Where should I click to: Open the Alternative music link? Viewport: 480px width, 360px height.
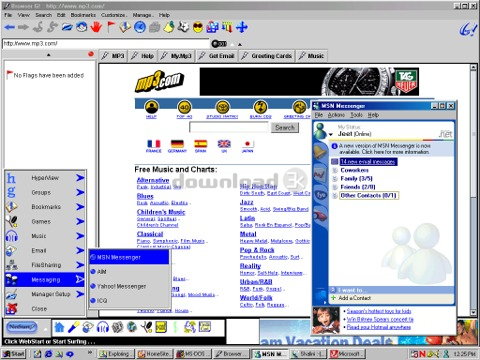coord(153,180)
